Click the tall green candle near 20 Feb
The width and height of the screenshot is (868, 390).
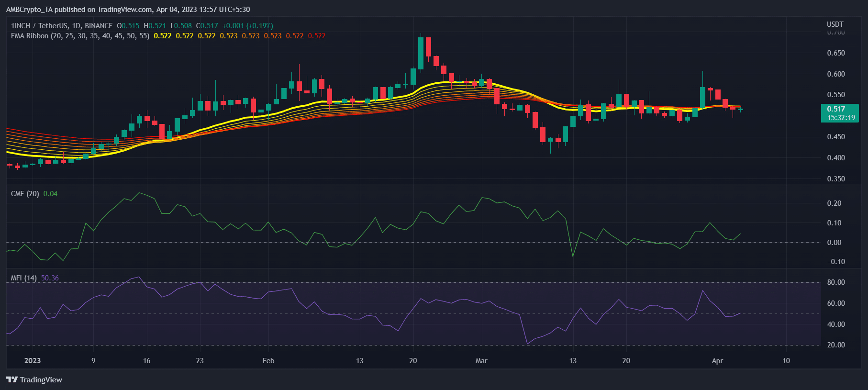click(x=421, y=53)
